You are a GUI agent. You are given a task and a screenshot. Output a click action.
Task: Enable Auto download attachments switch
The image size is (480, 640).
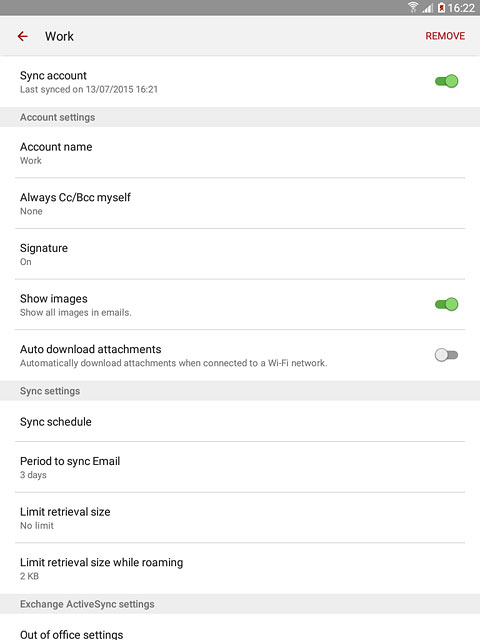click(x=446, y=355)
